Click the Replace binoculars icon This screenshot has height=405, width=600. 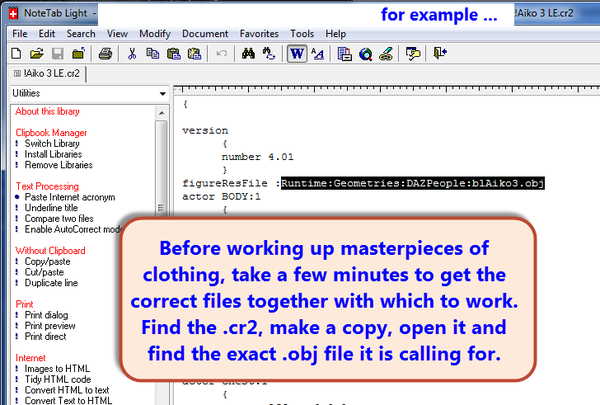(x=269, y=53)
